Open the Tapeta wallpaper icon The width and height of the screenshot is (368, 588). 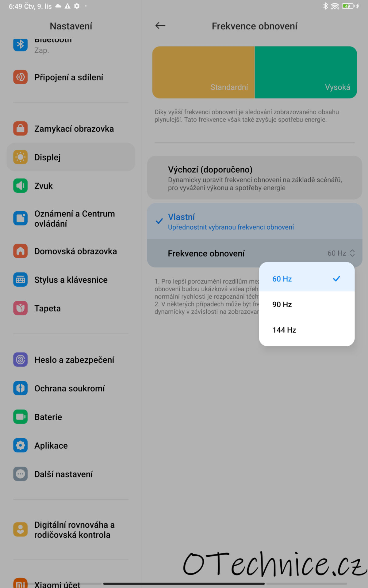point(20,308)
